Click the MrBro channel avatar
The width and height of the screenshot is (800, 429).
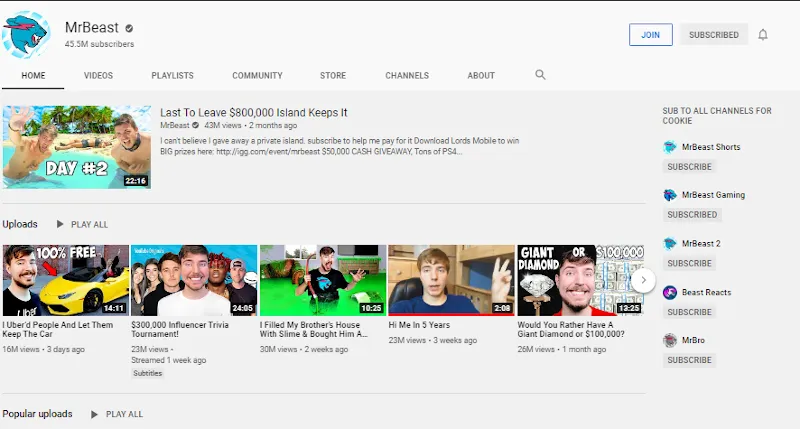pos(669,340)
